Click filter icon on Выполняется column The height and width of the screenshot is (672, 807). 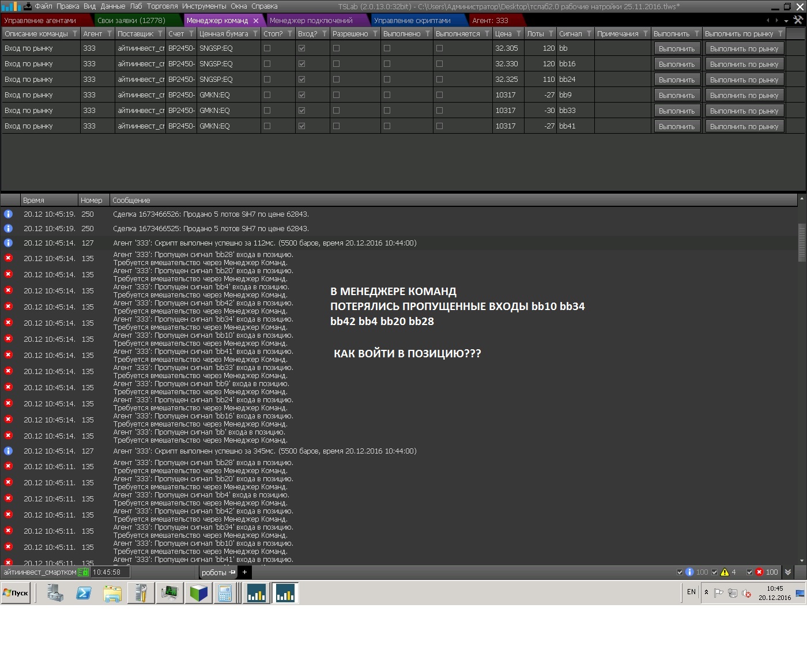pos(487,33)
